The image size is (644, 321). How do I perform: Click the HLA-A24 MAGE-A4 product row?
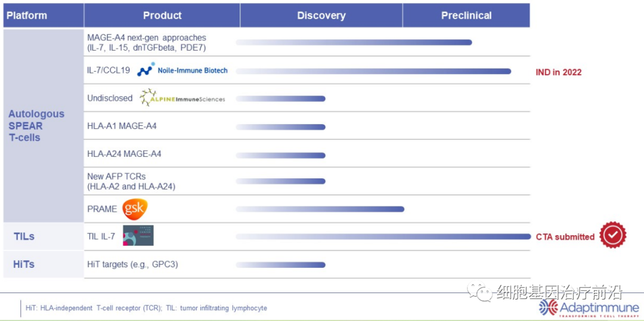pos(124,154)
